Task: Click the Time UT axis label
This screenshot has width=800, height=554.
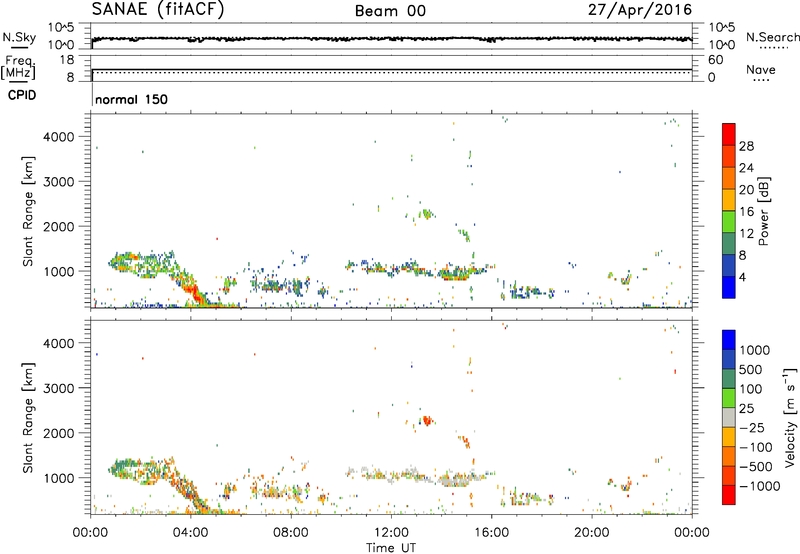Action: point(391,548)
